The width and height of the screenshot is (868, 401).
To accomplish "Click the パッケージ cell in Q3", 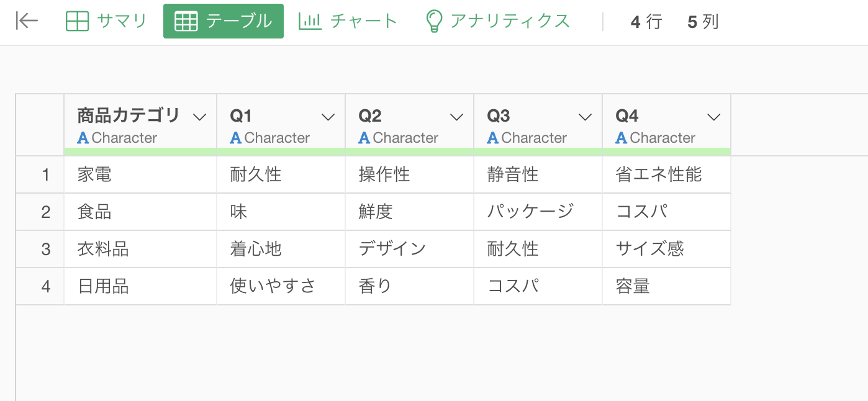I will tap(530, 212).
